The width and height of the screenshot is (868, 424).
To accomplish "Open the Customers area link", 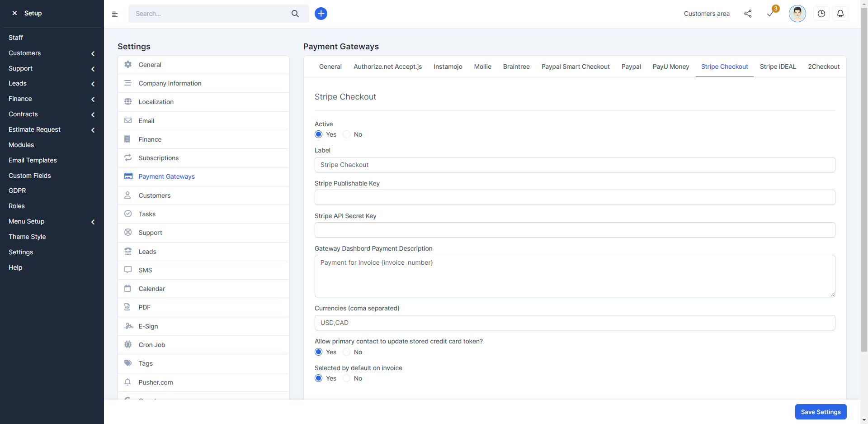I will tap(707, 14).
